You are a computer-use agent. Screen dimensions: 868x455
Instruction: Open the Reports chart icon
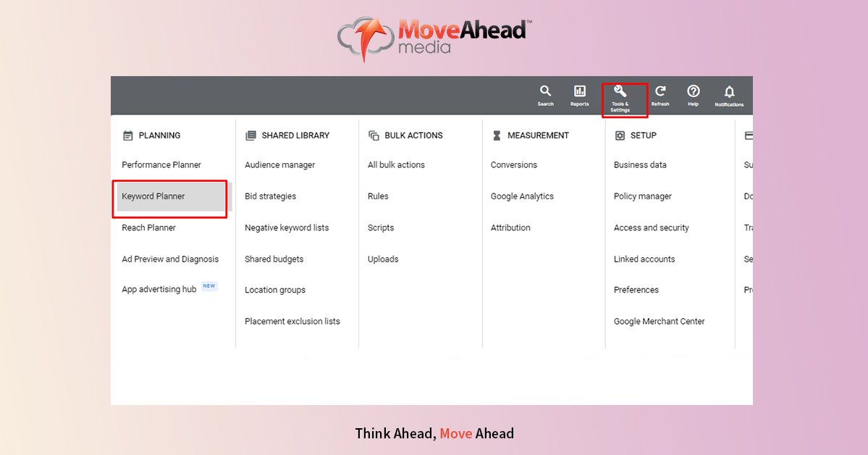580,91
